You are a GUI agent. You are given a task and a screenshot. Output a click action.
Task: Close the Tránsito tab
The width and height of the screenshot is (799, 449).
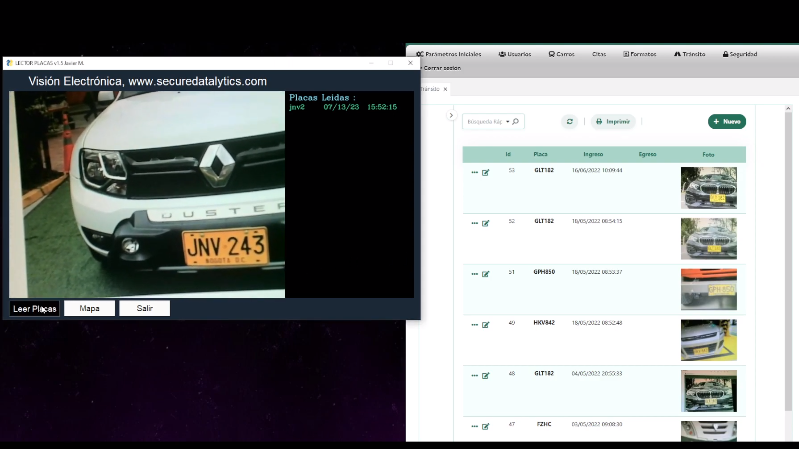pyautogui.click(x=445, y=89)
